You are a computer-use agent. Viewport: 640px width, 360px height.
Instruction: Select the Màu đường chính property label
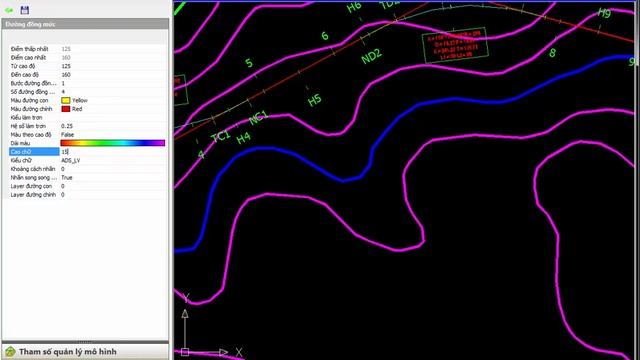point(31,109)
